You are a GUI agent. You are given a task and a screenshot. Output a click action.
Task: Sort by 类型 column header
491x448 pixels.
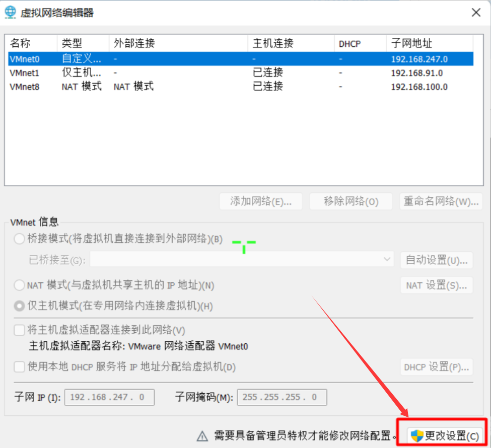[83, 43]
